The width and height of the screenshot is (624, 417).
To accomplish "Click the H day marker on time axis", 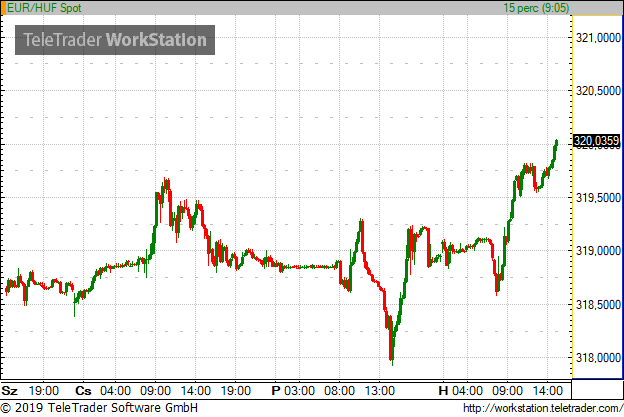I will point(443,391).
